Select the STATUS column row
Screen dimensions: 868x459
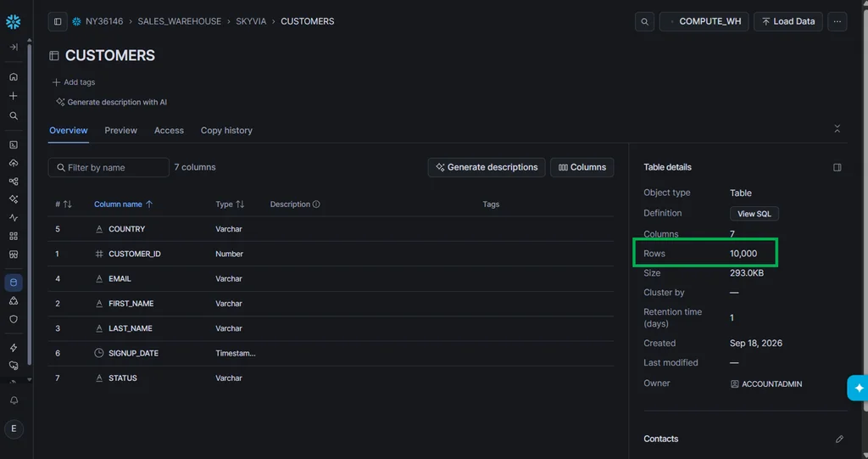(331, 378)
